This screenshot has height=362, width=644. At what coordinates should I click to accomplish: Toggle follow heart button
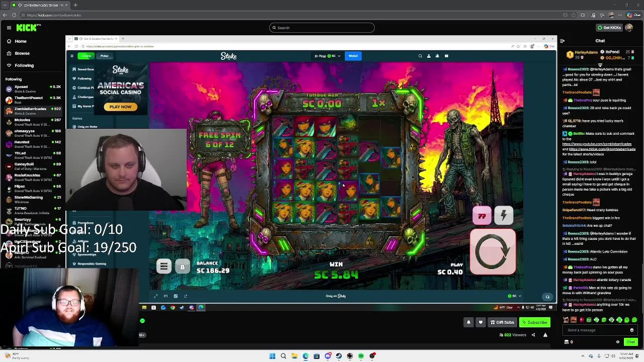[480, 322]
